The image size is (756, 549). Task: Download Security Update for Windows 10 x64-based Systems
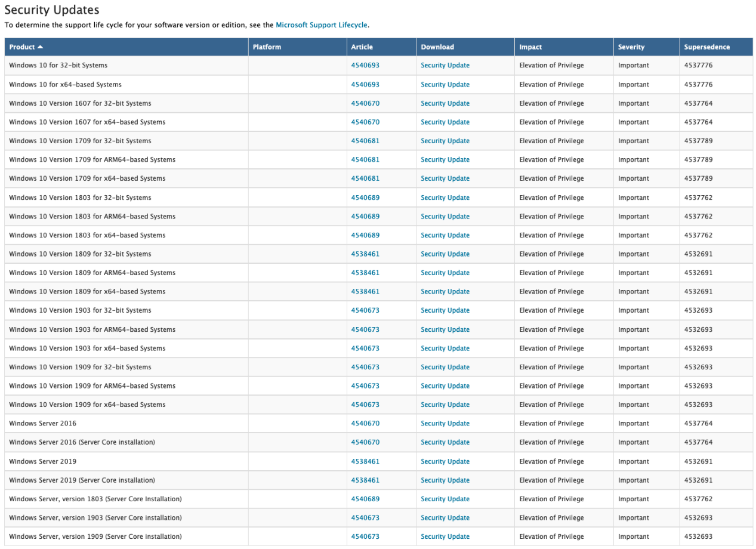click(445, 85)
